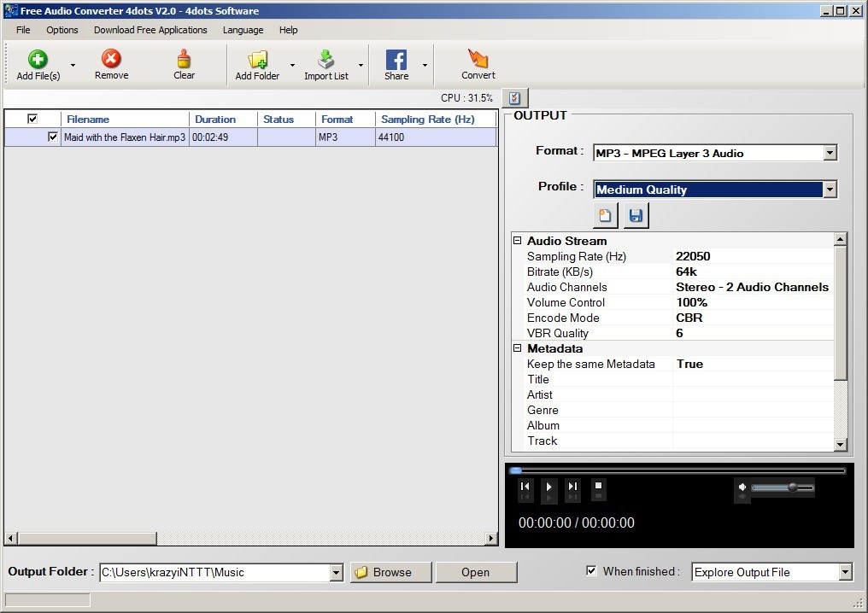Viewport: 868px width, 613px height.
Task: Click the Add File(s) toolbar icon
Action: click(37, 60)
